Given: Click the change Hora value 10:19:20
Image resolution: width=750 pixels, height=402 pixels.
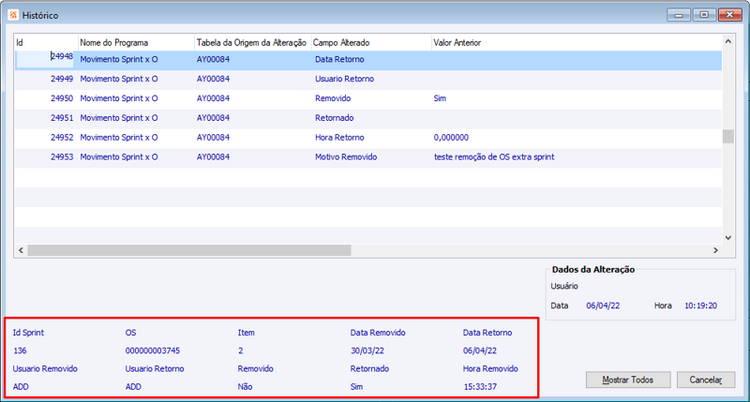Looking at the screenshot, I should point(701,305).
